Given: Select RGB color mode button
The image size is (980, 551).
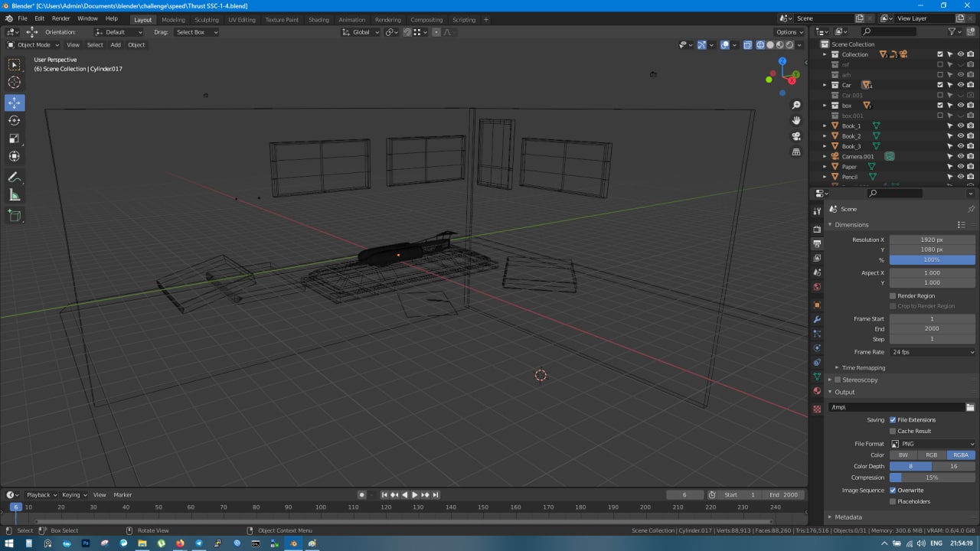Looking at the screenshot, I should [x=932, y=455].
